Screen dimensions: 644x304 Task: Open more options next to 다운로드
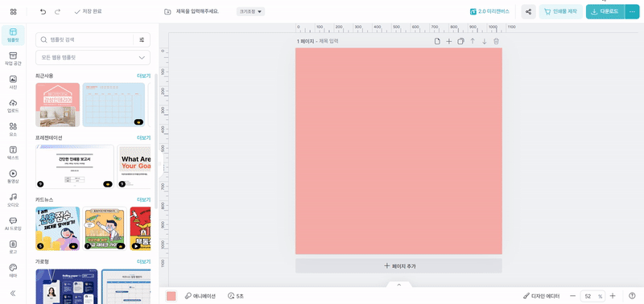632,11
